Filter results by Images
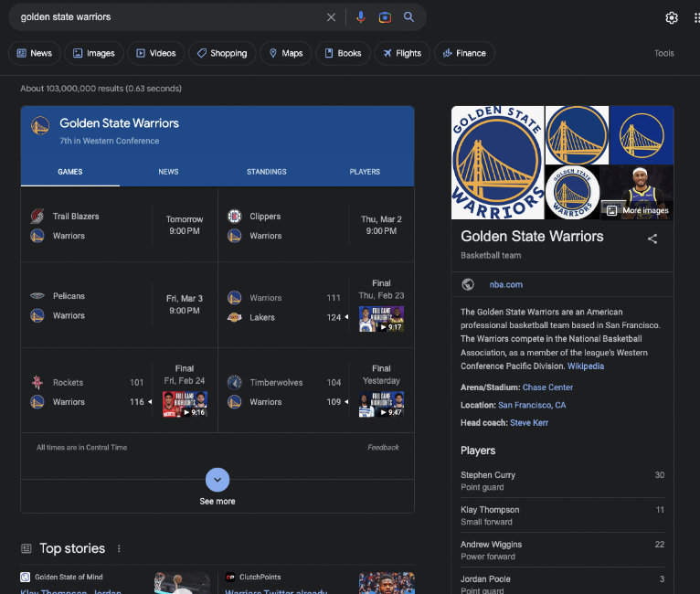This screenshot has width=700, height=594. click(94, 53)
